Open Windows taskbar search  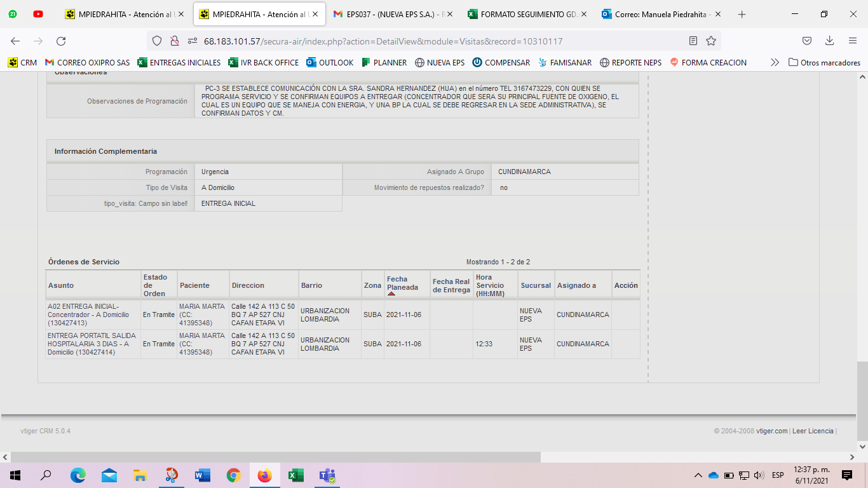pyautogui.click(x=46, y=475)
